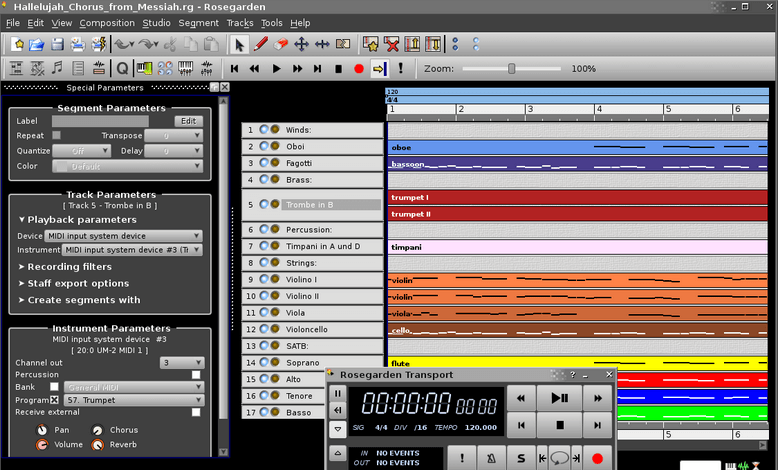Click Play/Pause in Rosegarden Transport
The width and height of the screenshot is (780, 470).
pos(559,398)
